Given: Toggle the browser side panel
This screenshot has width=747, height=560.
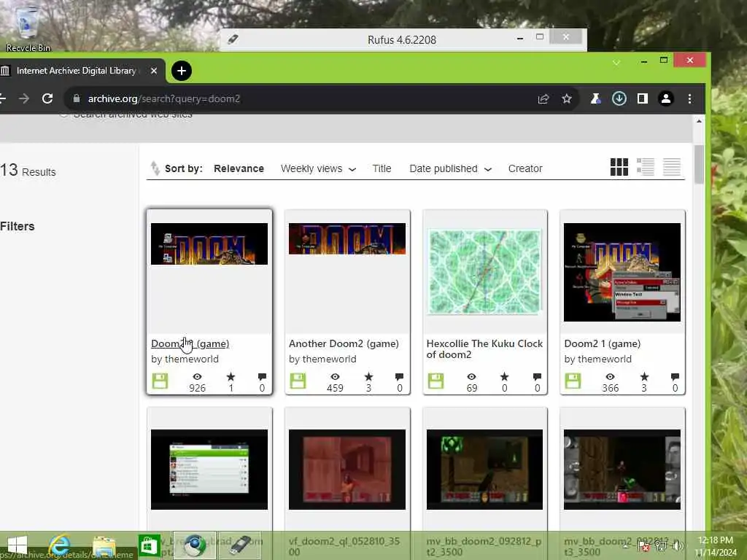Looking at the screenshot, I should click(x=642, y=98).
